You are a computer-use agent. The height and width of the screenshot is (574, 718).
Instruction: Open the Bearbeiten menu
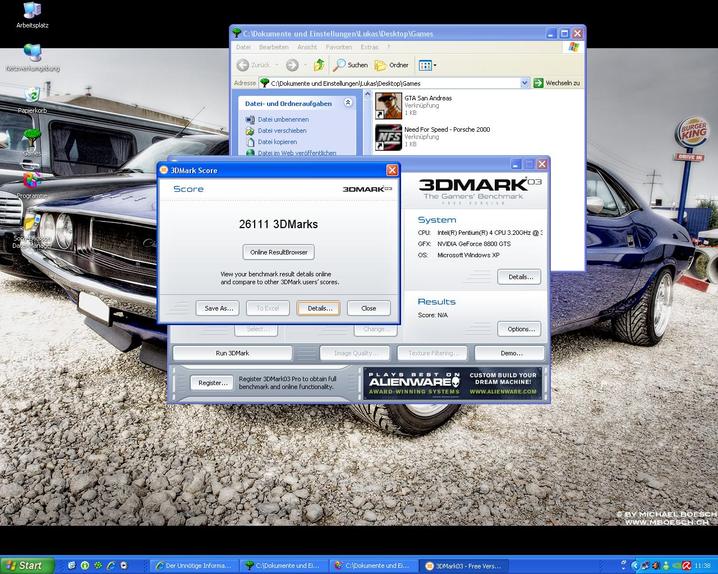[x=273, y=47]
